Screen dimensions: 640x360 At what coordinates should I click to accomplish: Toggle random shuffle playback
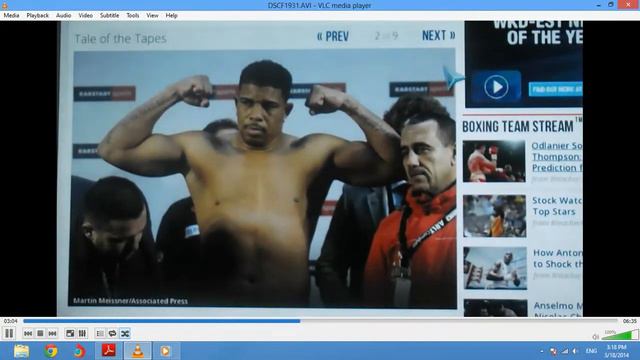tap(125, 333)
